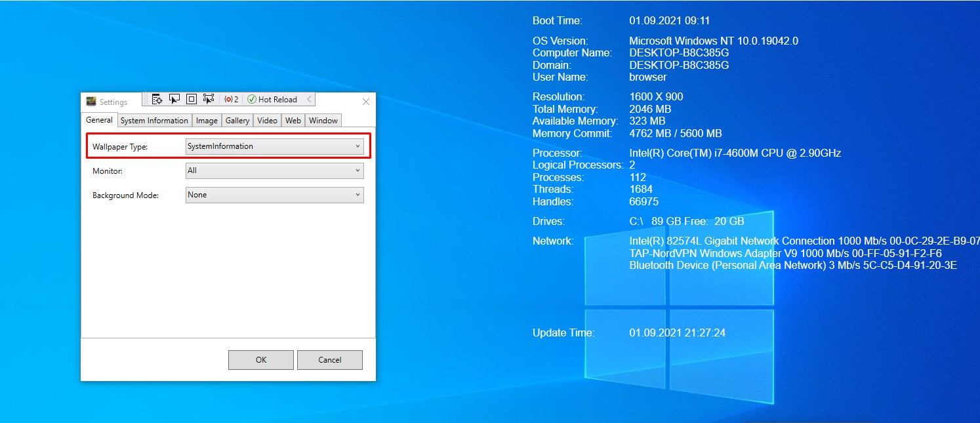Click the Computer Name value DESKTOP-B8C385G
The width and height of the screenshot is (980, 423).
tap(679, 52)
